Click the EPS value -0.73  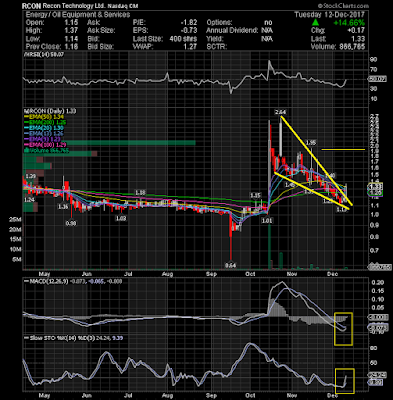189,30
